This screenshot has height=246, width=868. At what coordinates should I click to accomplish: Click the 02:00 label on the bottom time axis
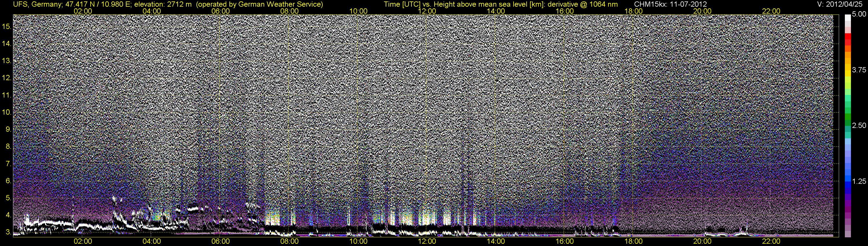pyautogui.click(x=83, y=241)
